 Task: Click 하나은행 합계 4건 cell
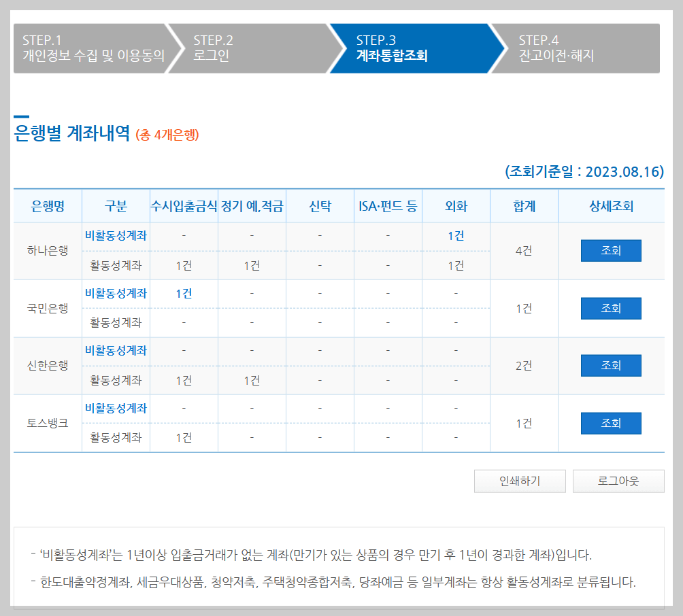(524, 250)
